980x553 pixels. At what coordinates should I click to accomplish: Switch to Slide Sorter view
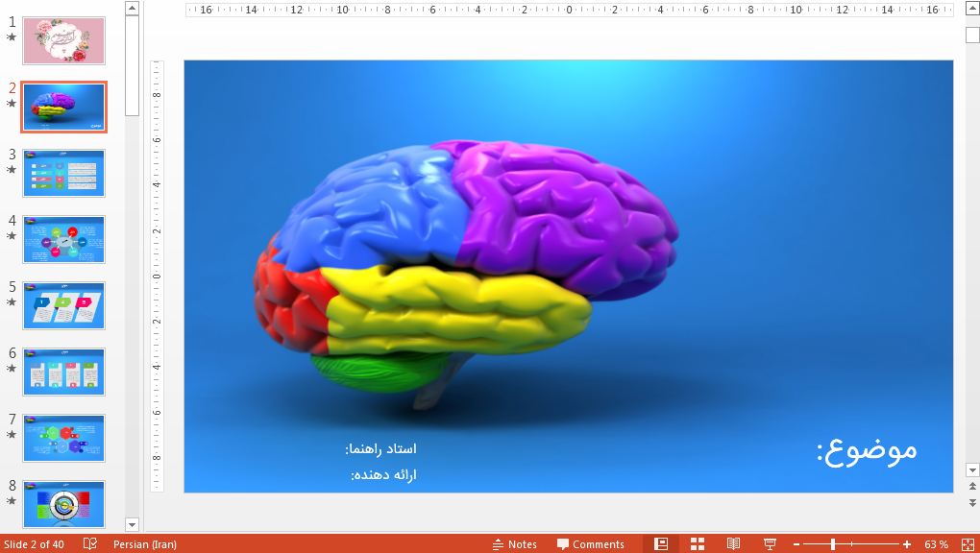pos(698,544)
